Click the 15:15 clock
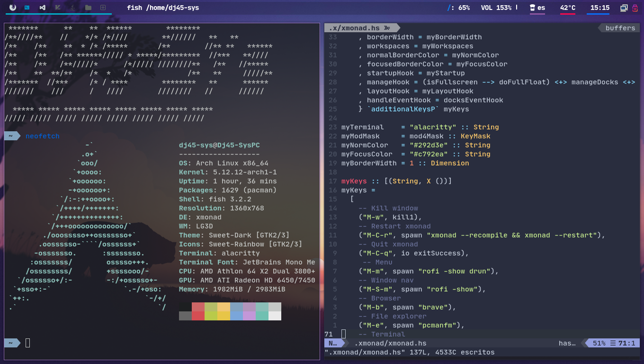 [x=600, y=8]
